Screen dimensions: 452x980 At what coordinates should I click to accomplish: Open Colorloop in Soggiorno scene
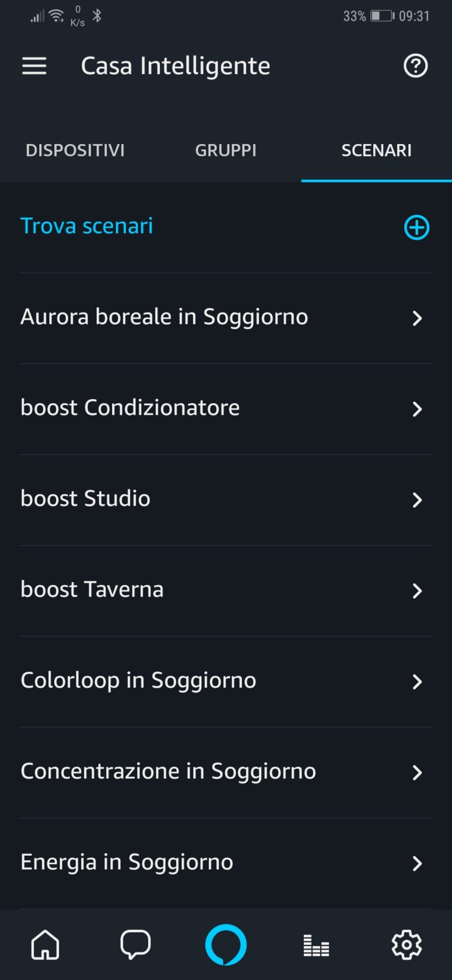click(x=139, y=680)
